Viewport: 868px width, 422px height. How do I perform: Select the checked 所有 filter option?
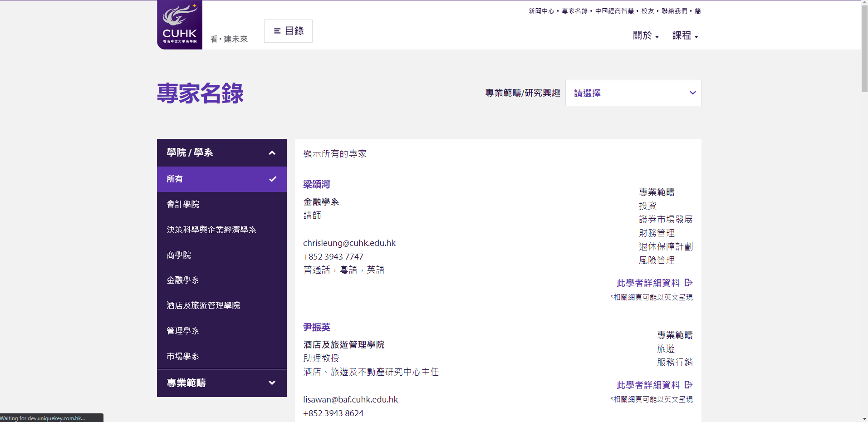(x=221, y=179)
